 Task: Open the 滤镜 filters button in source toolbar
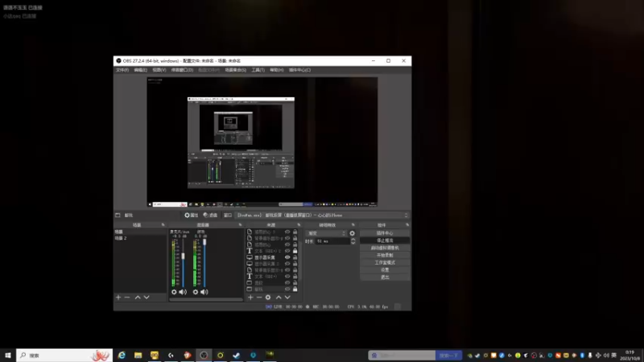[x=210, y=215]
